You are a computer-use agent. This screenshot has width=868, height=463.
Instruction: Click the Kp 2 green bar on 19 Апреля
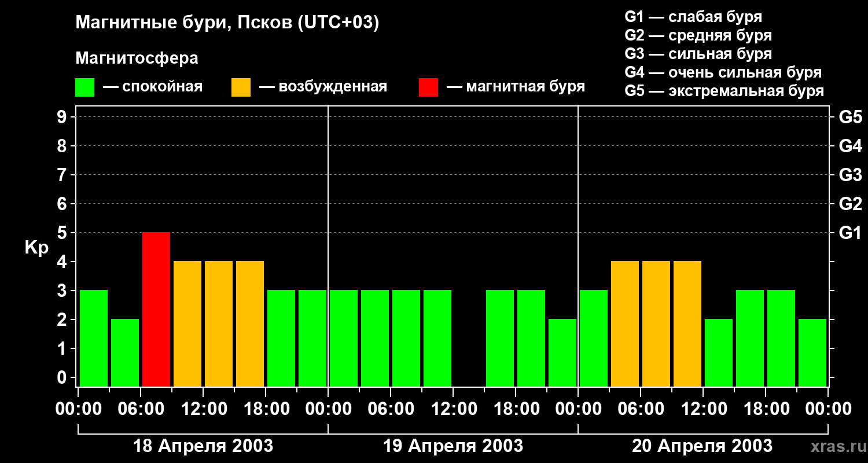coord(562,352)
